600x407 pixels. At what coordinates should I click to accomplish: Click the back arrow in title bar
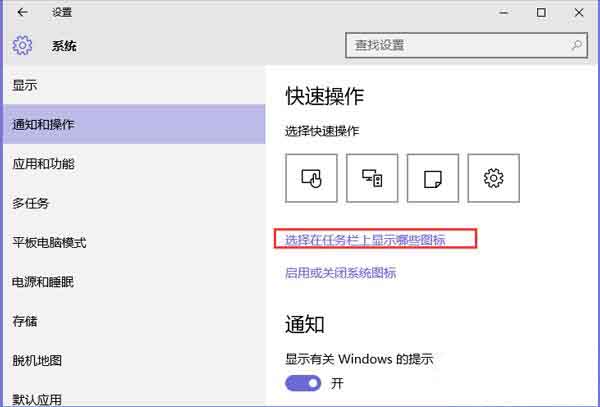tap(22, 13)
